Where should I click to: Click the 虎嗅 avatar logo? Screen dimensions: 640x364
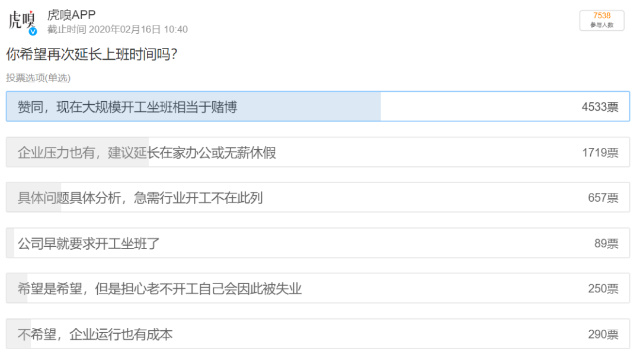[x=22, y=21]
